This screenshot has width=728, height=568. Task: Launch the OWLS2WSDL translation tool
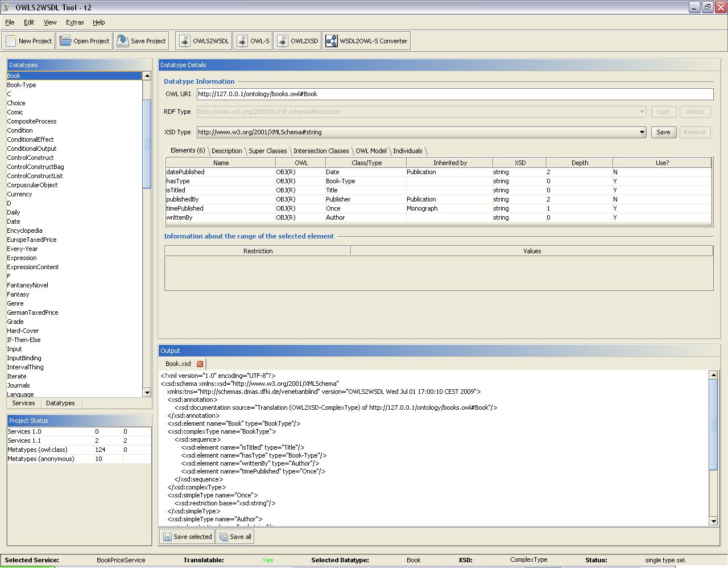click(204, 41)
